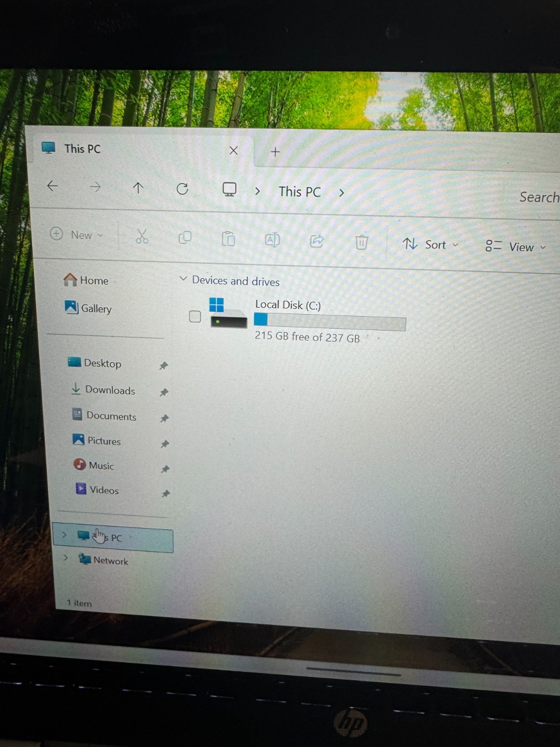Unpin Pictures using its pin icon
Screen dimensions: 560x747
coord(165,444)
